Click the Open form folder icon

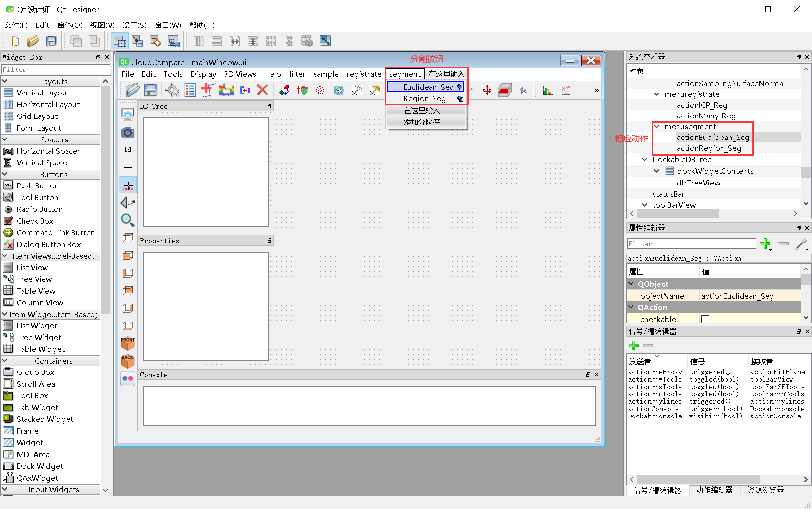pyautogui.click(x=33, y=41)
